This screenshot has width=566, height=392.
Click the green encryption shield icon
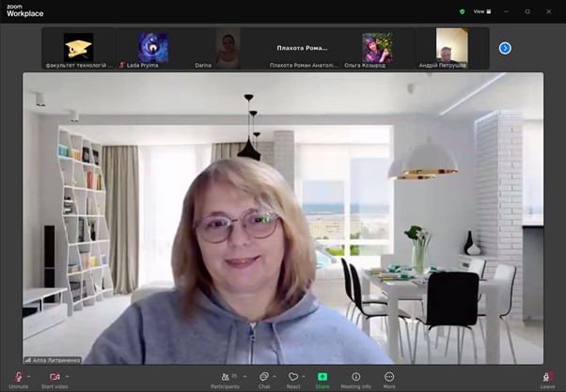(462, 11)
